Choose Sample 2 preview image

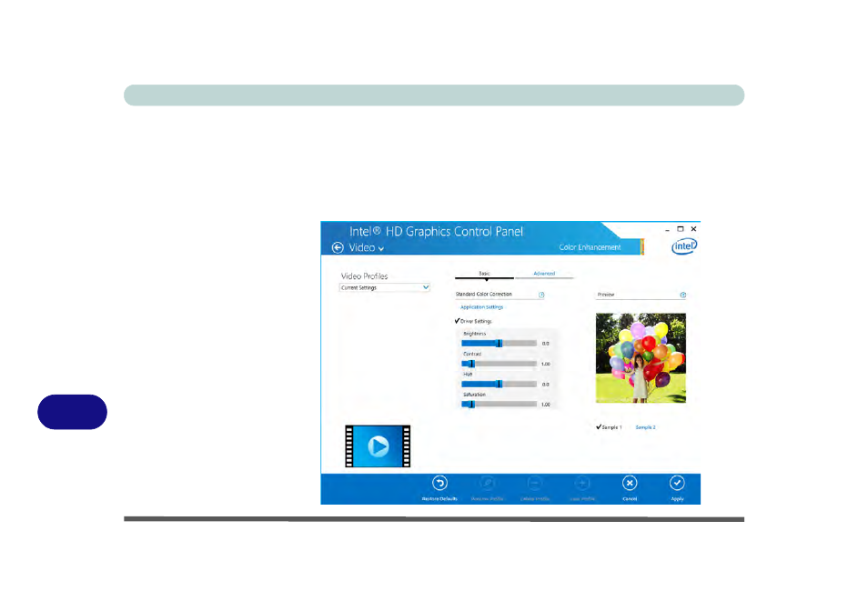pos(645,427)
